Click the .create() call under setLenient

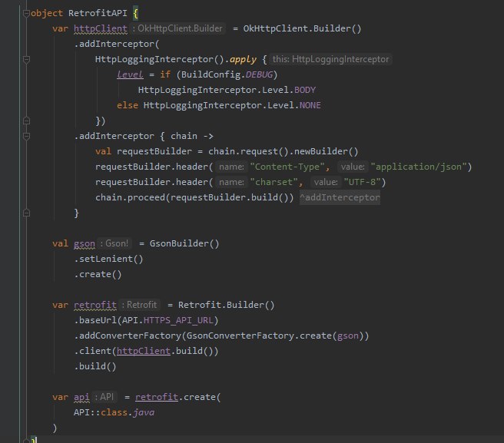(x=98, y=274)
